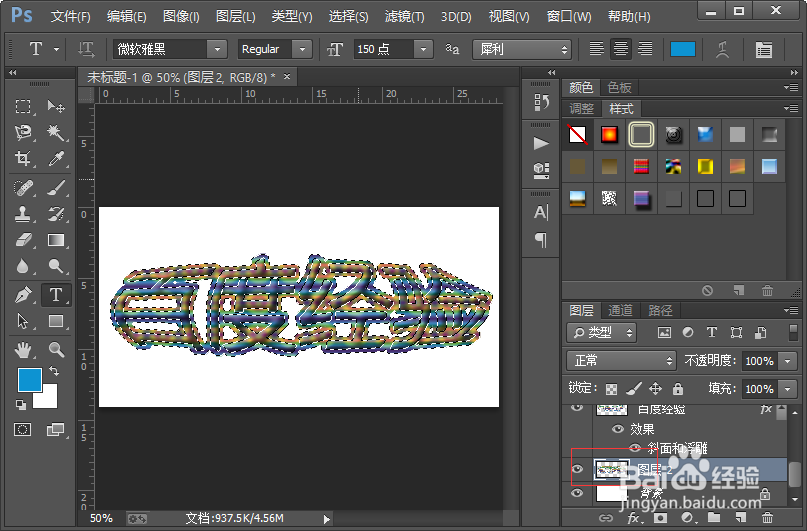Align text left
This screenshot has width=807, height=531.
pos(597,49)
